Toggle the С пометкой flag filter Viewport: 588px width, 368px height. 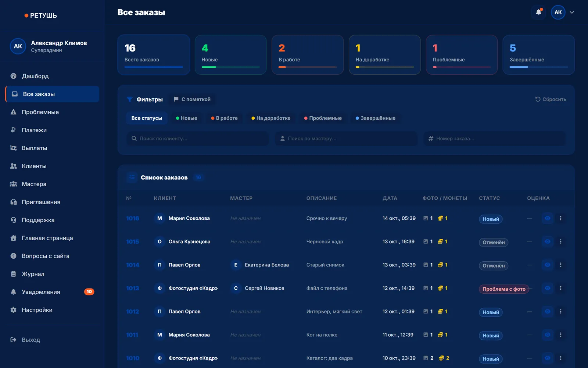(192, 99)
